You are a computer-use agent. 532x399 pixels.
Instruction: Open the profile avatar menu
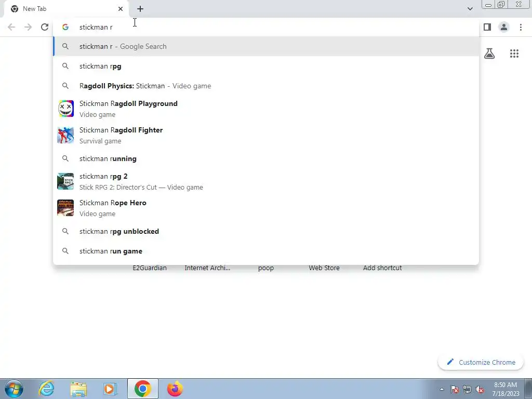click(x=504, y=27)
